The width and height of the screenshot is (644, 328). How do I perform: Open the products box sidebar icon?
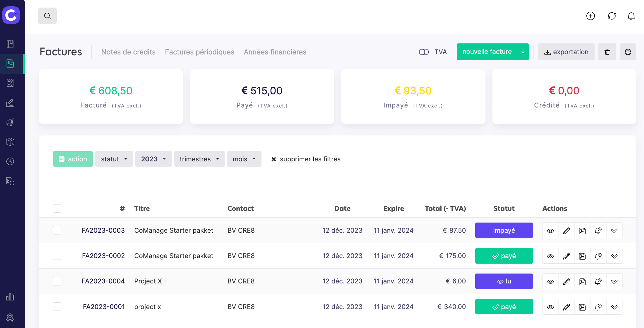[x=10, y=142]
